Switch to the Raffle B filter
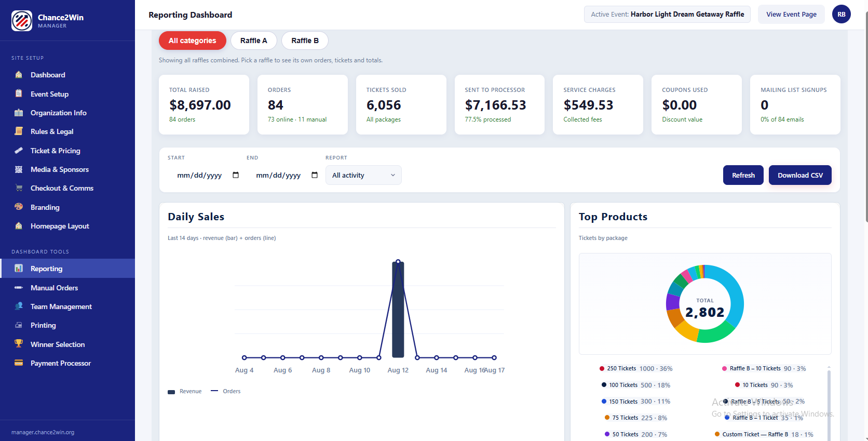868x441 pixels. (x=305, y=41)
